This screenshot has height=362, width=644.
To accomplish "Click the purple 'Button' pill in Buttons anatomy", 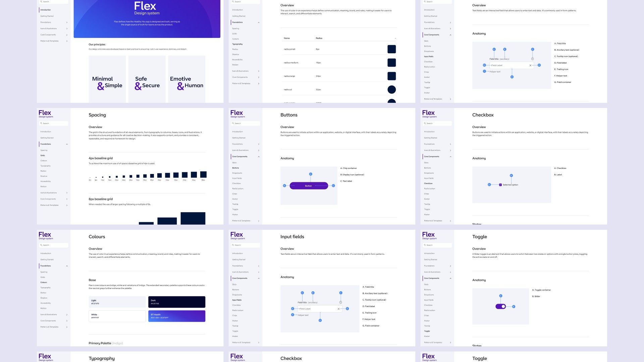I will [309, 186].
